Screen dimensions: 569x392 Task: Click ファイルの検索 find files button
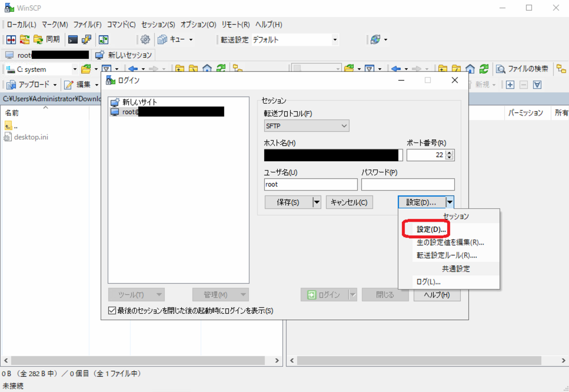pyautogui.click(x=522, y=69)
